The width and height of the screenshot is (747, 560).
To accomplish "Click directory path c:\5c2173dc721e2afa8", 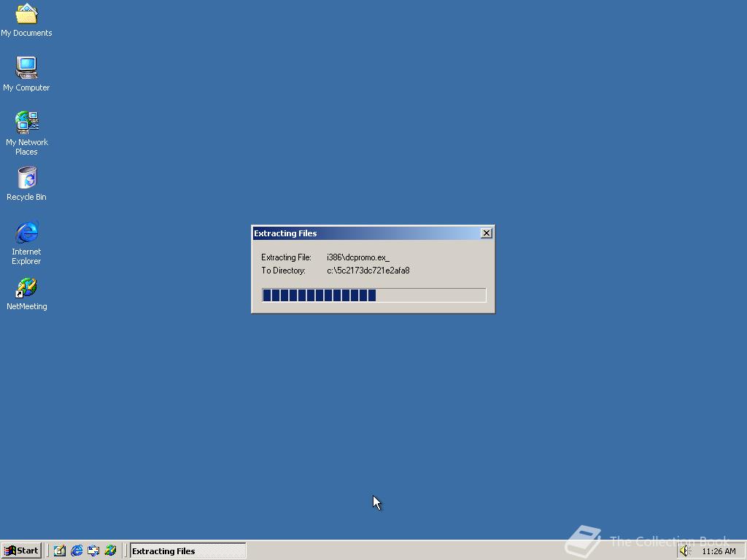I will 368,271.
